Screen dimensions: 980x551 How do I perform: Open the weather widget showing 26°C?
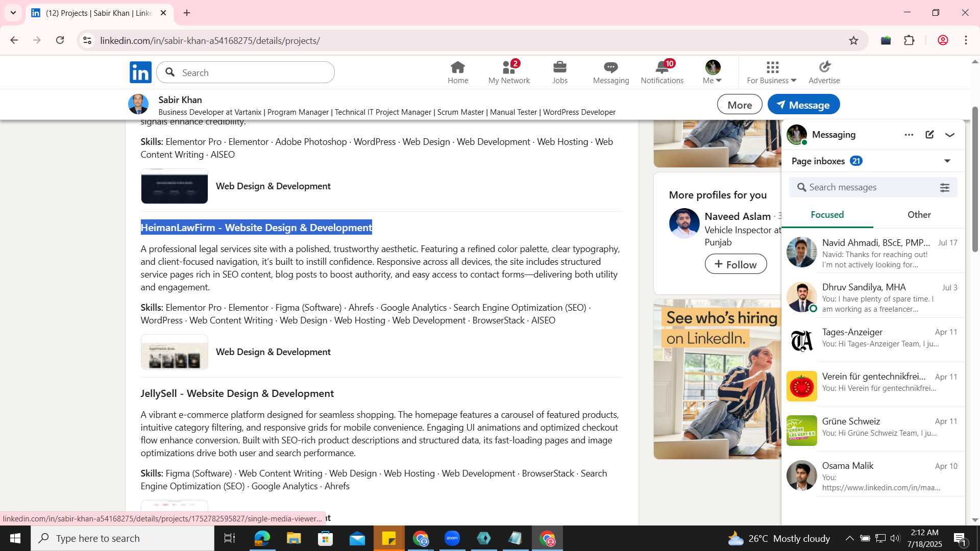click(x=778, y=538)
